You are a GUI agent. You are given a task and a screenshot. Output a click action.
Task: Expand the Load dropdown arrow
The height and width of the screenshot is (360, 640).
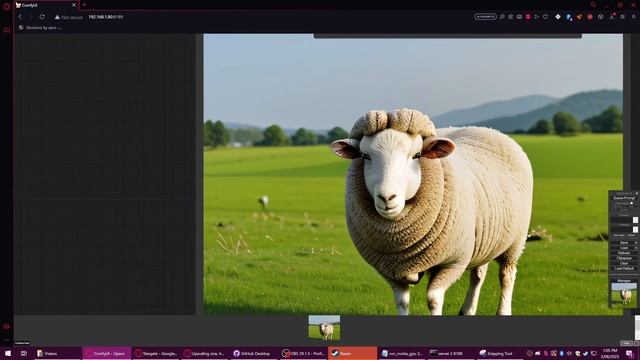pos(636,248)
